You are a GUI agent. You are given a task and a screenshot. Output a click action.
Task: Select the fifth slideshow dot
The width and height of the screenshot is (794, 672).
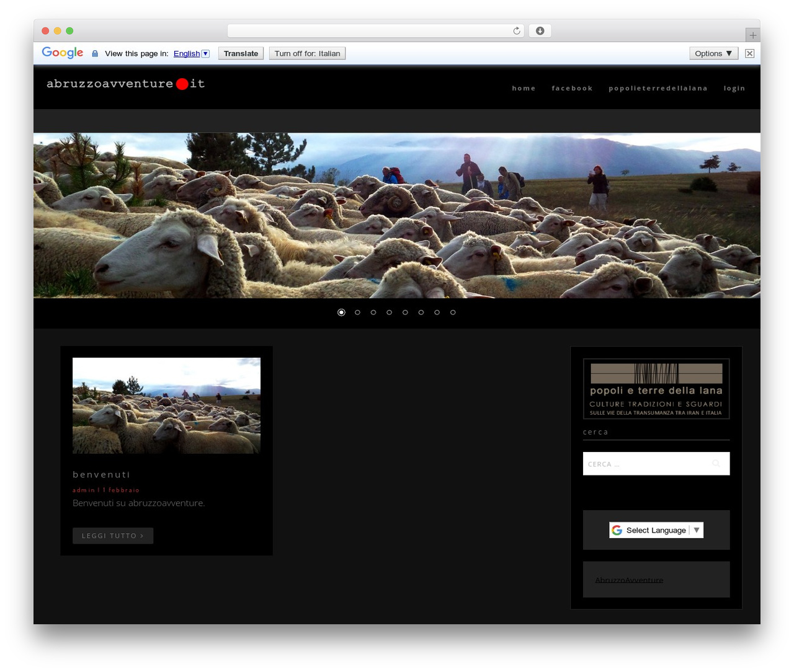405,312
